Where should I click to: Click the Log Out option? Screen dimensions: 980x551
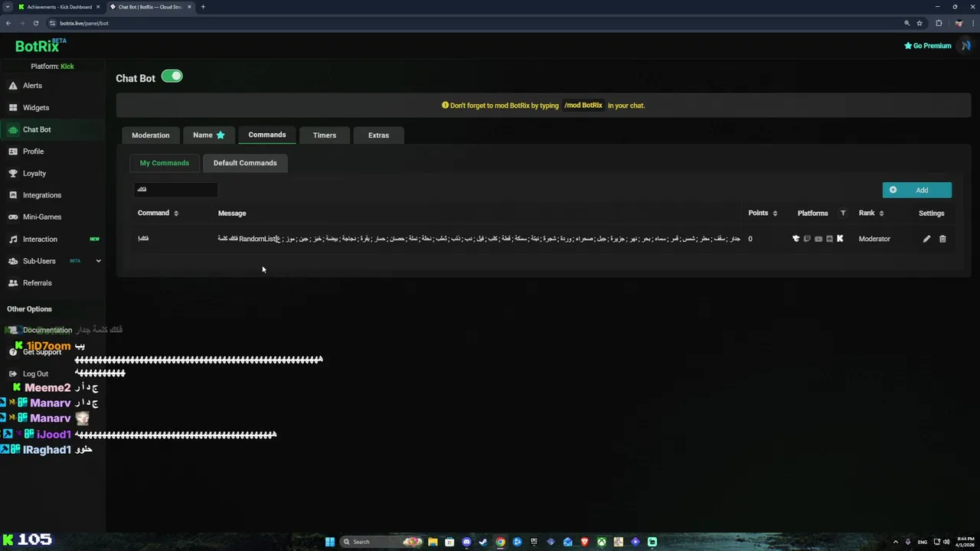pyautogui.click(x=35, y=374)
